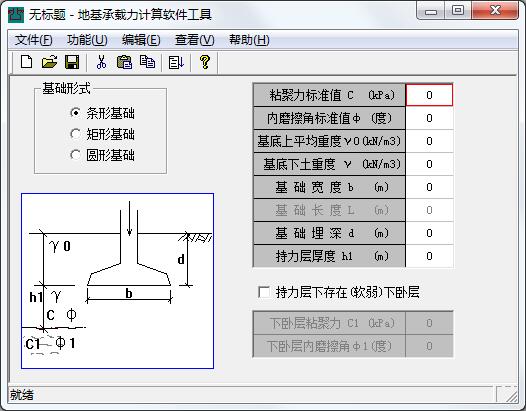Click the clipboard toolbar icon beside scissors
The width and height of the screenshot is (526, 411).
124,62
